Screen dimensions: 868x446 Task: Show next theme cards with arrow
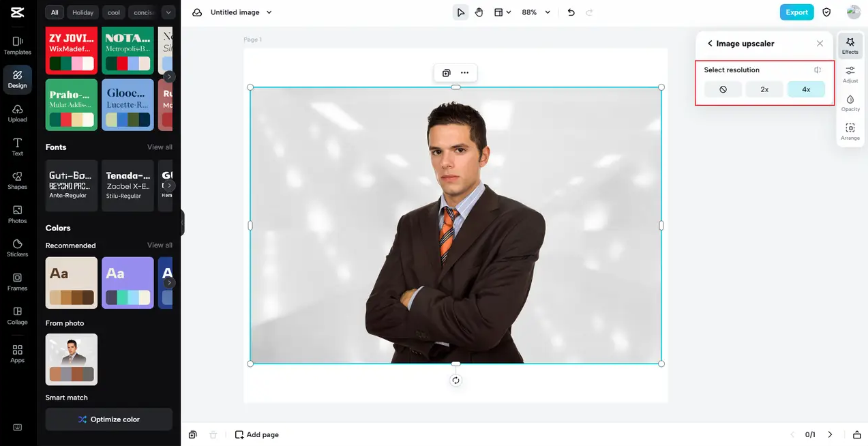pyautogui.click(x=169, y=76)
